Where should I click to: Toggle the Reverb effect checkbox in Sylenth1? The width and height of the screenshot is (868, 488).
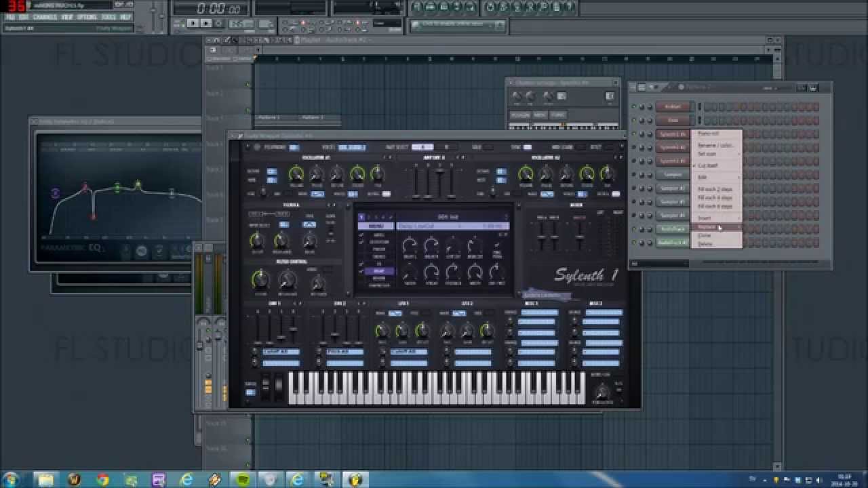click(x=361, y=278)
